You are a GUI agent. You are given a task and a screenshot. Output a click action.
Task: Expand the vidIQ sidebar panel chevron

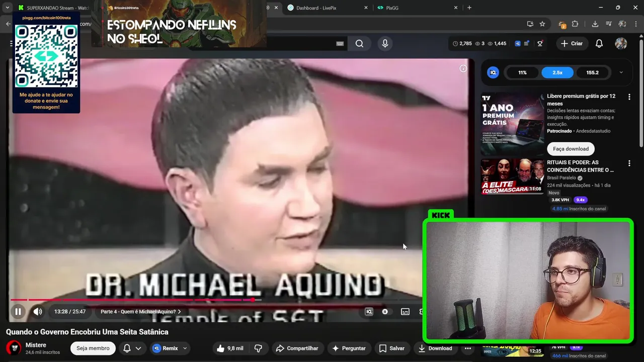point(621,72)
